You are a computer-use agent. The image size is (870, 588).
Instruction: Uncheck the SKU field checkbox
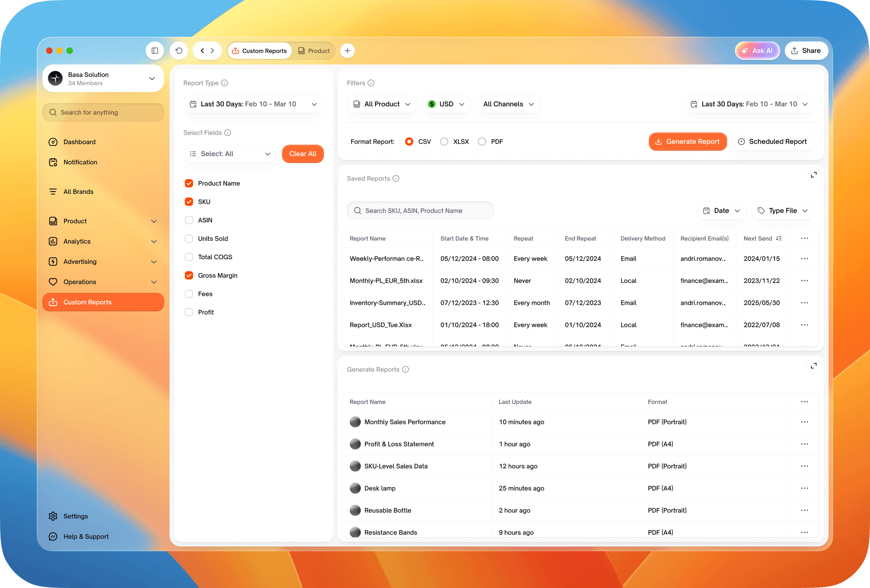(x=189, y=202)
